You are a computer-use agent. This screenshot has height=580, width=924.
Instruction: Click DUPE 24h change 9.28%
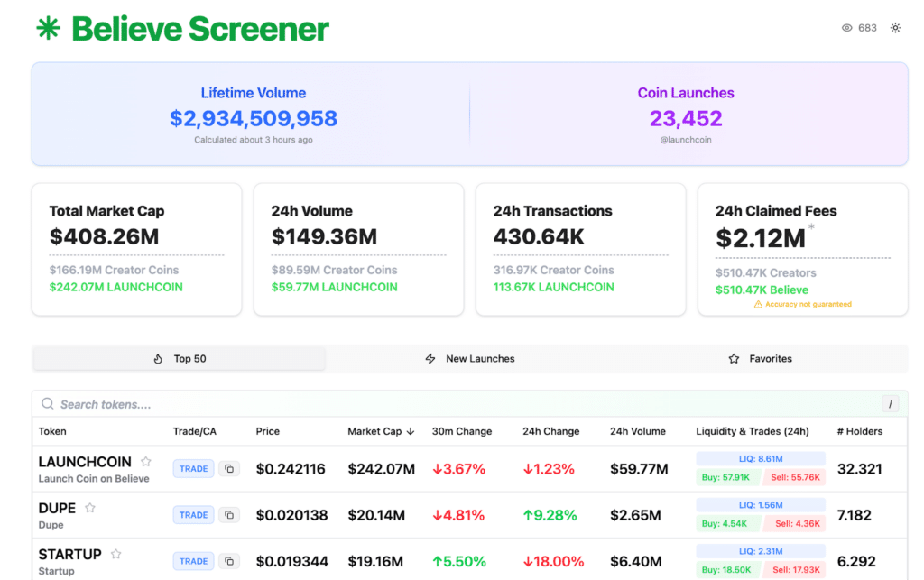[x=550, y=515]
